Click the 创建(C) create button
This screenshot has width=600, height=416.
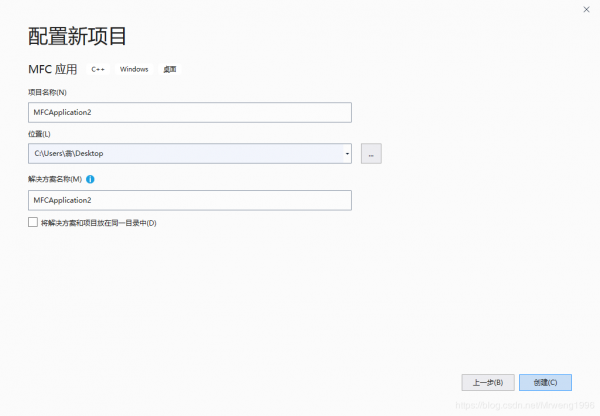(x=545, y=382)
